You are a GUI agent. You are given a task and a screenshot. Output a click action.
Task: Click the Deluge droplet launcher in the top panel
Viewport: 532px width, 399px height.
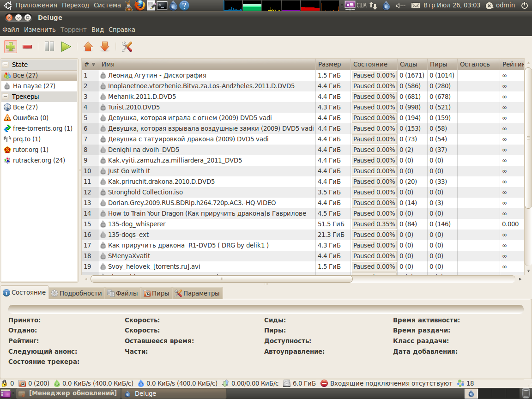tap(173, 5)
